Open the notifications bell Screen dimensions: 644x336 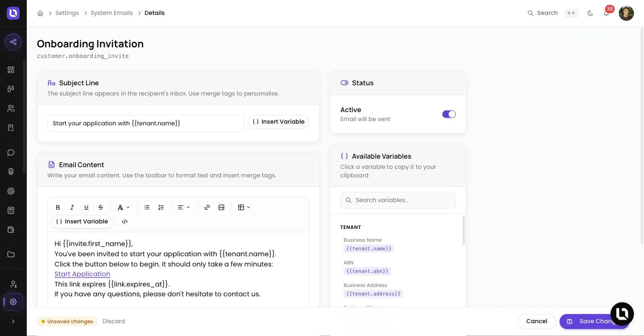pos(606,13)
